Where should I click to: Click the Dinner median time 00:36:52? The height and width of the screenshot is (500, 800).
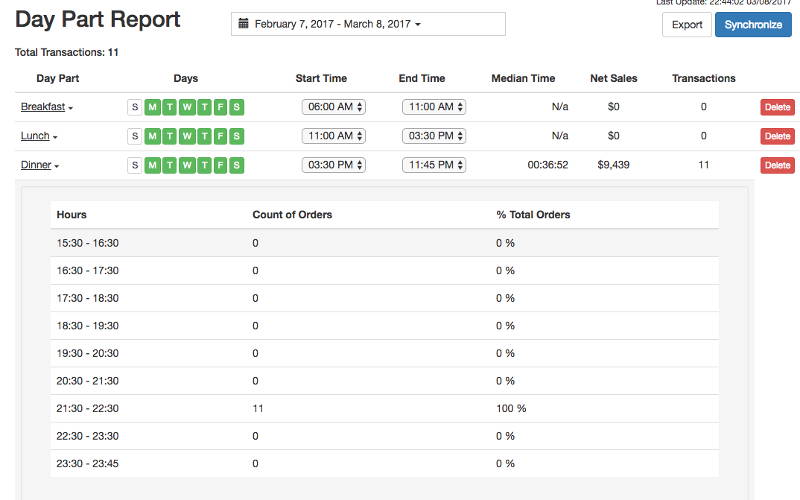tap(547, 165)
